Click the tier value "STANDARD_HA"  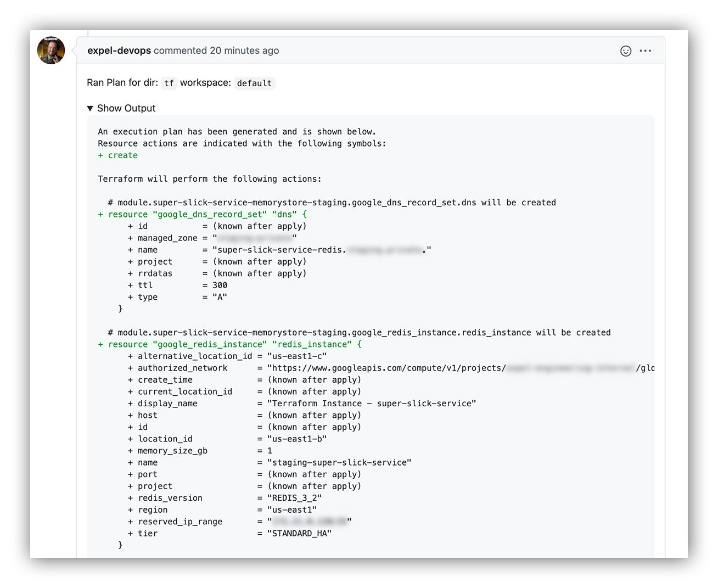(299, 533)
